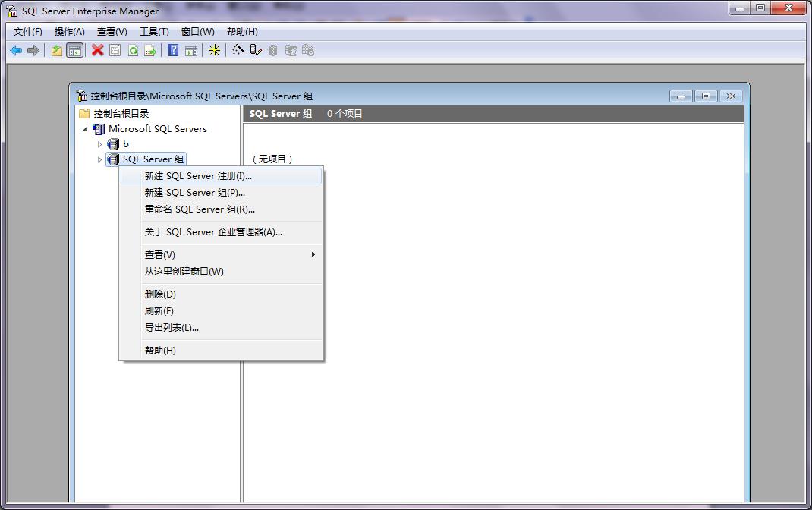Click the gray Forward arrow in toolbar
The image size is (812, 510).
(x=33, y=50)
